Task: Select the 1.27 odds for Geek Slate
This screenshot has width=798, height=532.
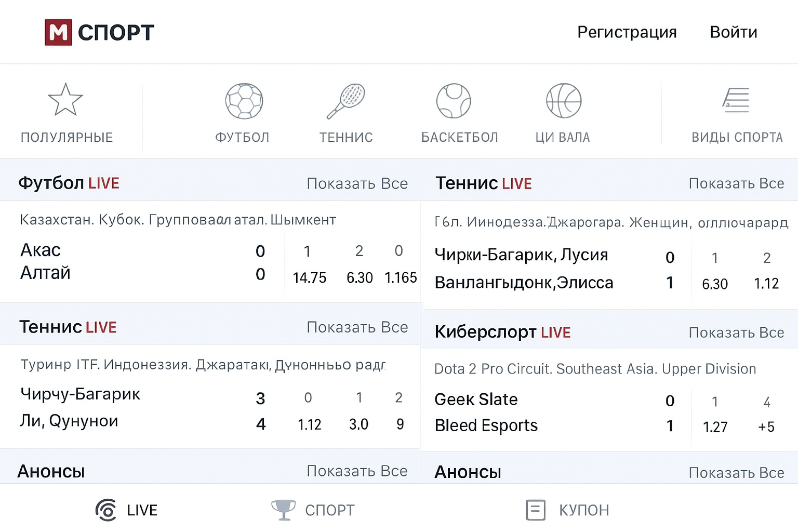Action: tap(715, 427)
